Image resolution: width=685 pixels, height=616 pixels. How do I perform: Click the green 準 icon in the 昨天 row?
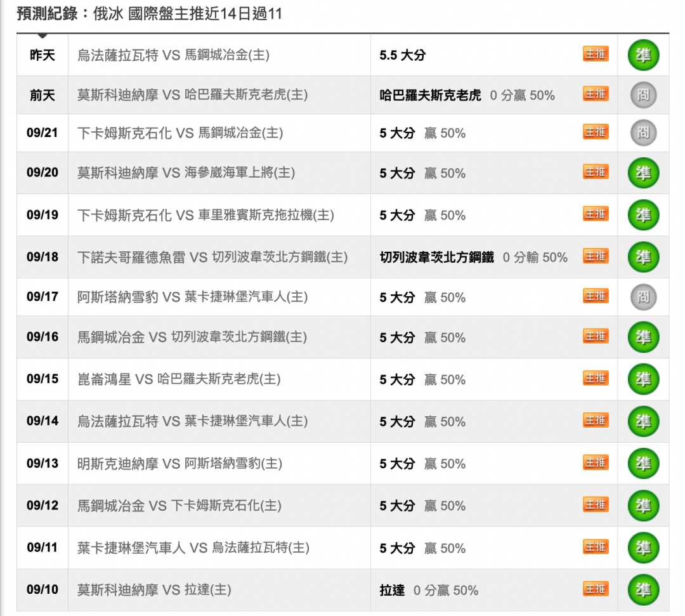coord(643,55)
